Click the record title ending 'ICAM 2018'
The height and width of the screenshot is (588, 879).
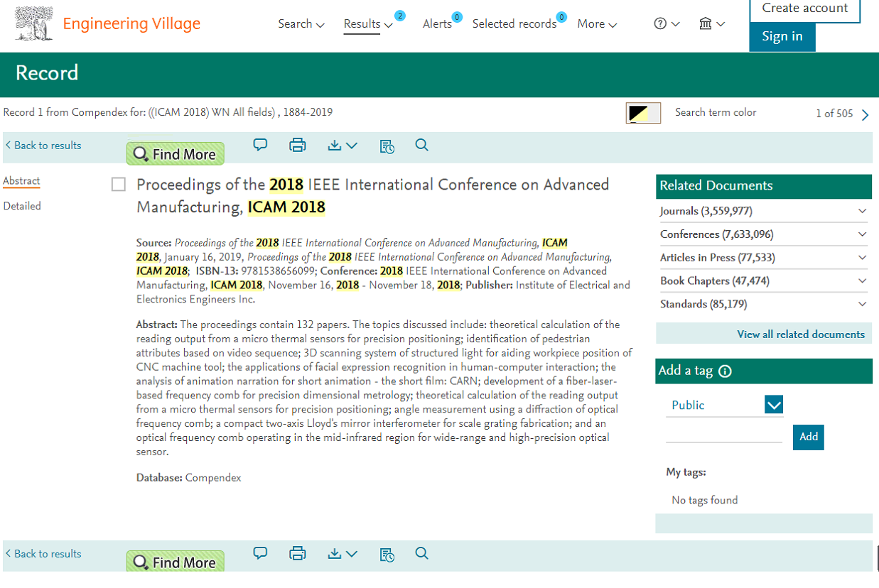click(372, 196)
